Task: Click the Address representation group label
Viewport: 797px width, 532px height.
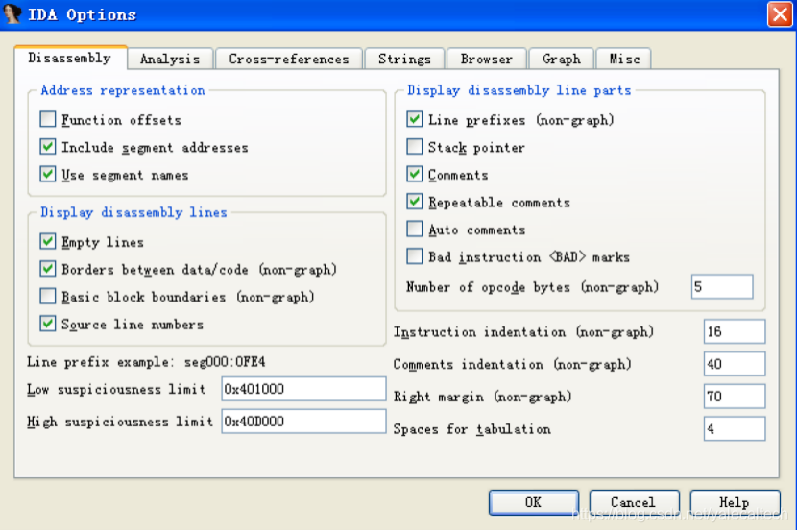Action: (x=123, y=90)
